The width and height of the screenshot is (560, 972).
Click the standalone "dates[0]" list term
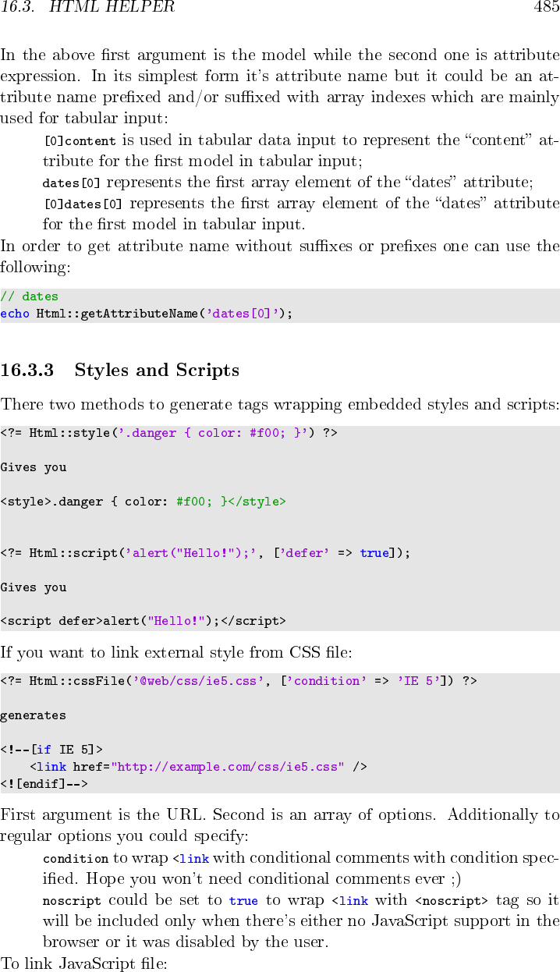(x=72, y=183)
